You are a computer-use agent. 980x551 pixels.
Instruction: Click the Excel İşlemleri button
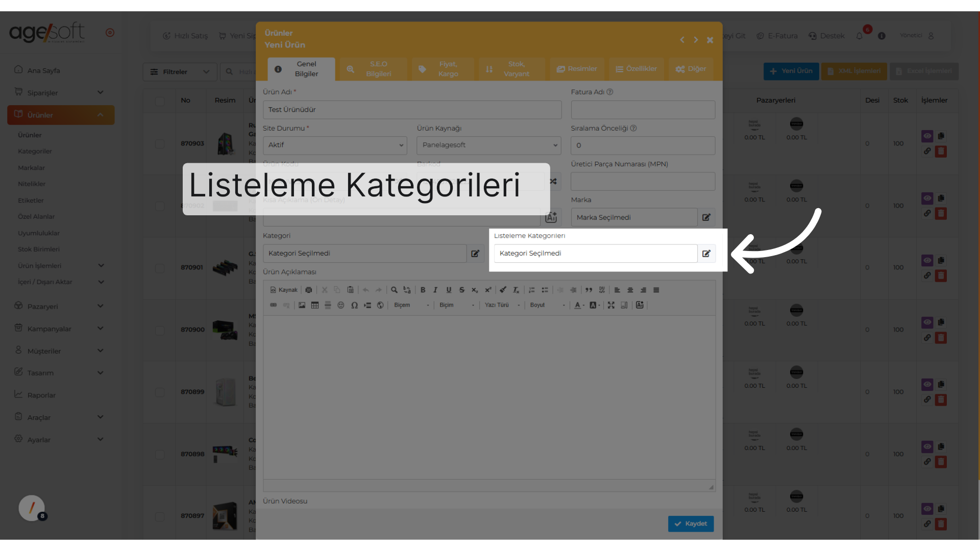tap(924, 71)
